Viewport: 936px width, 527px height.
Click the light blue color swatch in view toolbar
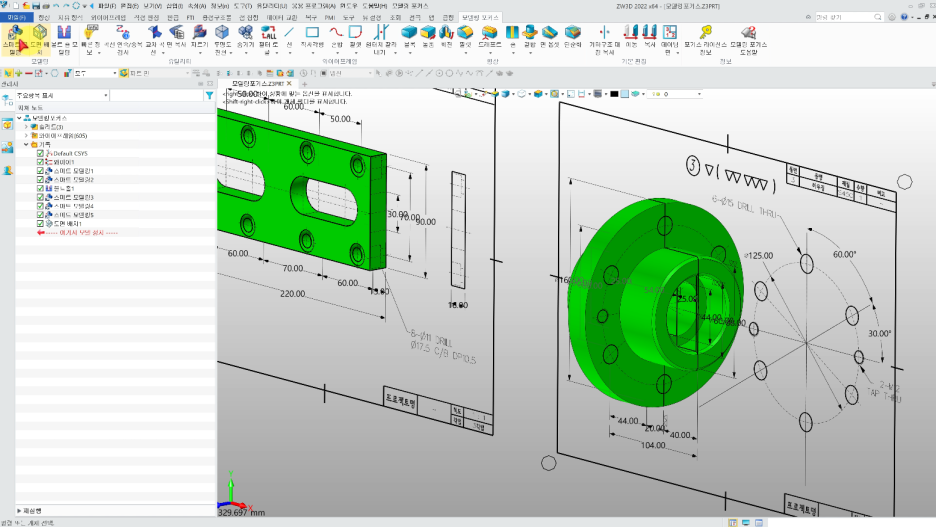point(624,94)
